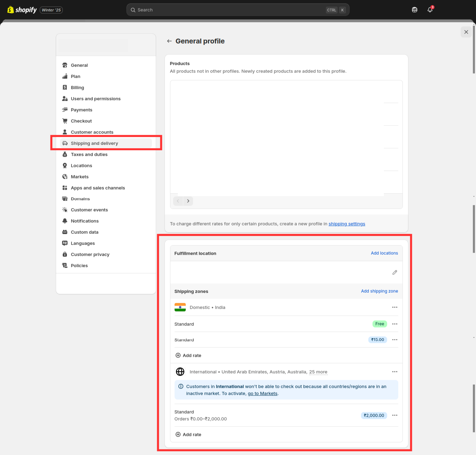Click the Add shipping zone link
Image resolution: width=476 pixels, height=455 pixels.
click(x=379, y=291)
